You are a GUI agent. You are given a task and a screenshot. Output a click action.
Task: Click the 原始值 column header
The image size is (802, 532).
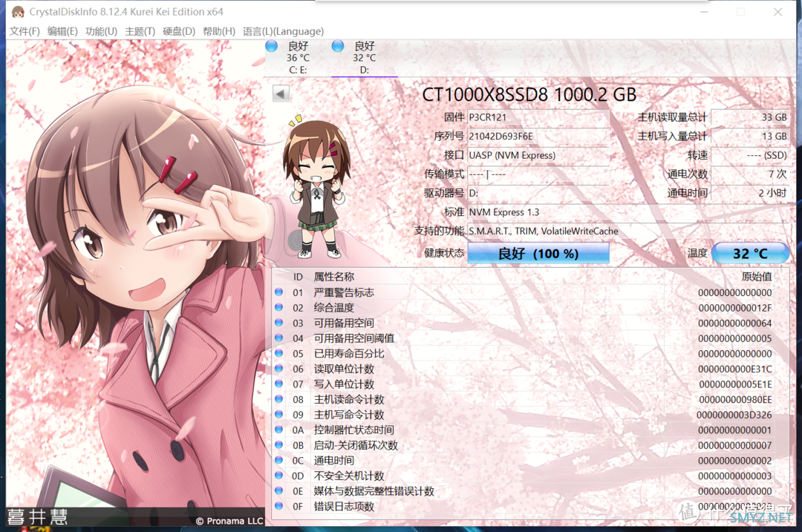(x=757, y=277)
